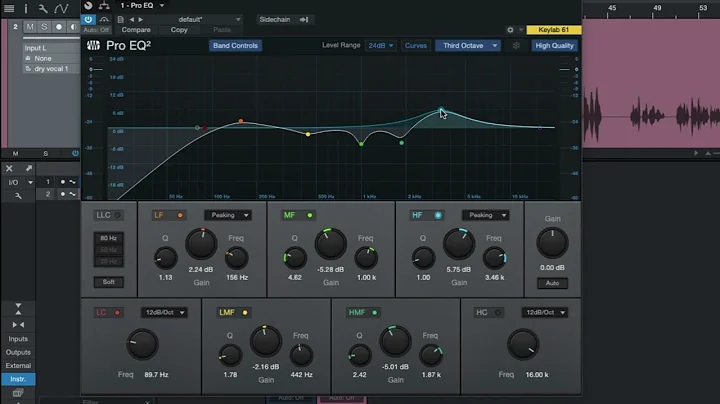Screen dimensions: 720x404
Task: Toggle the HF band on/off
Action: [x=426, y=215]
